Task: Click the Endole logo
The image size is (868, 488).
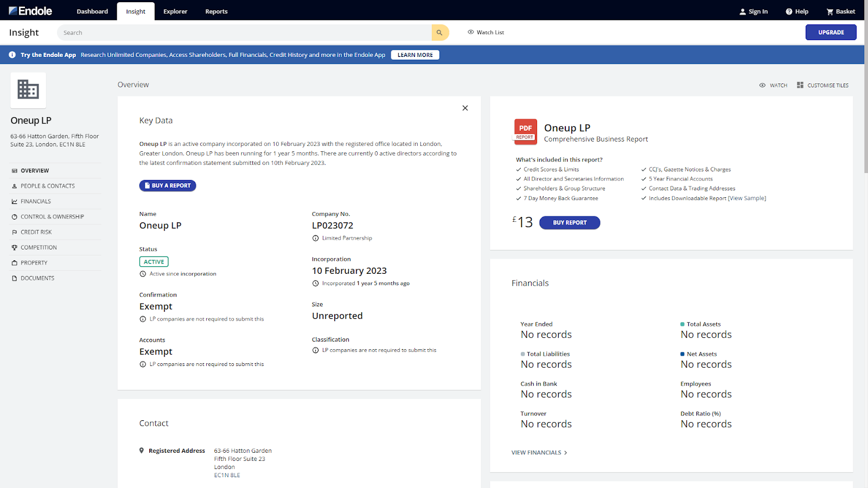Action: 30,11
